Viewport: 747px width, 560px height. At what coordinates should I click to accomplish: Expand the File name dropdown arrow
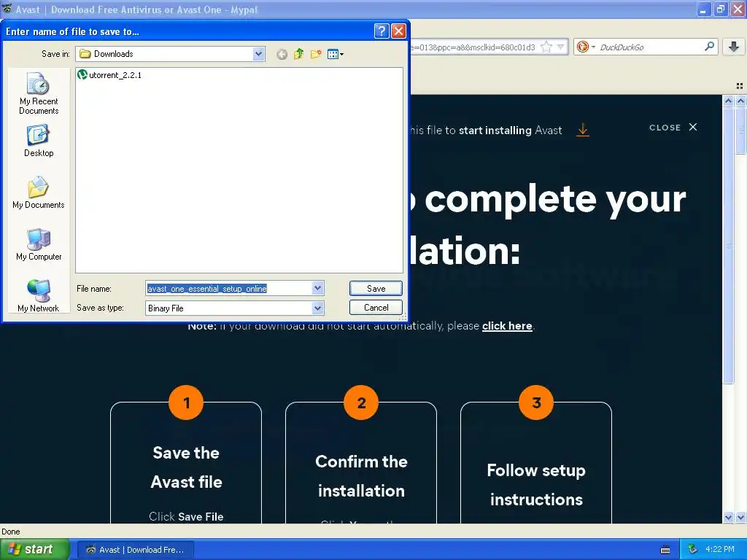(x=318, y=288)
